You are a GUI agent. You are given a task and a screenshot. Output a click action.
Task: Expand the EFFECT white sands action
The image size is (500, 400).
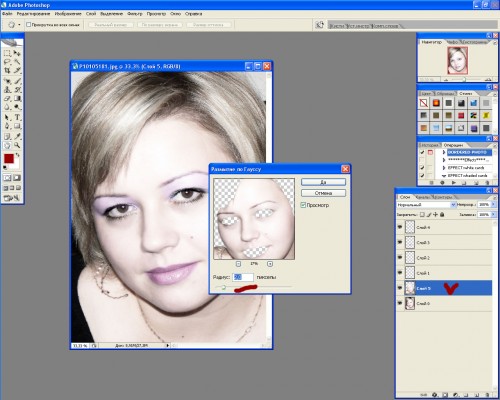point(444,168)
